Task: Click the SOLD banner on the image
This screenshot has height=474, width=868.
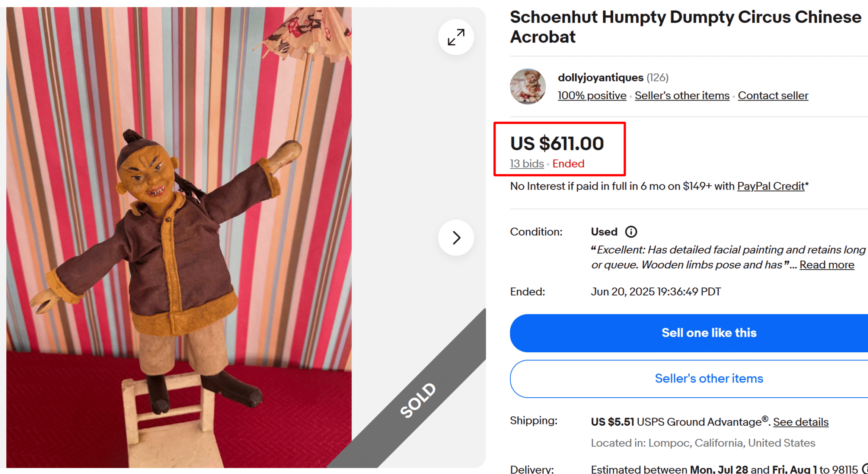Action: (x=418, y=400)
